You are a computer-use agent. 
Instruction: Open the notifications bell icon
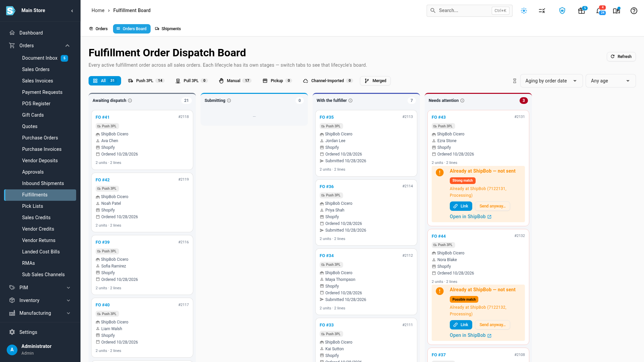click(600, 11)
